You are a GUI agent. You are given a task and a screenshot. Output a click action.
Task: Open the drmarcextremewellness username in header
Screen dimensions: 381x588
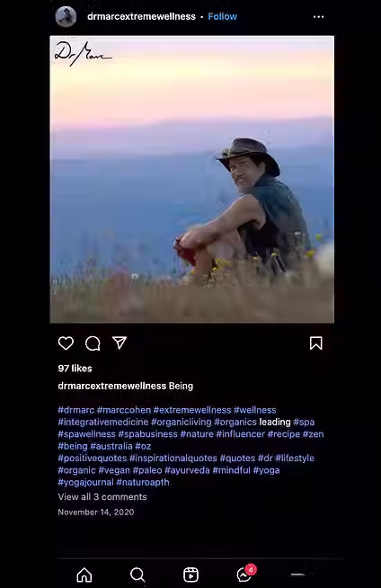point(141,16)
